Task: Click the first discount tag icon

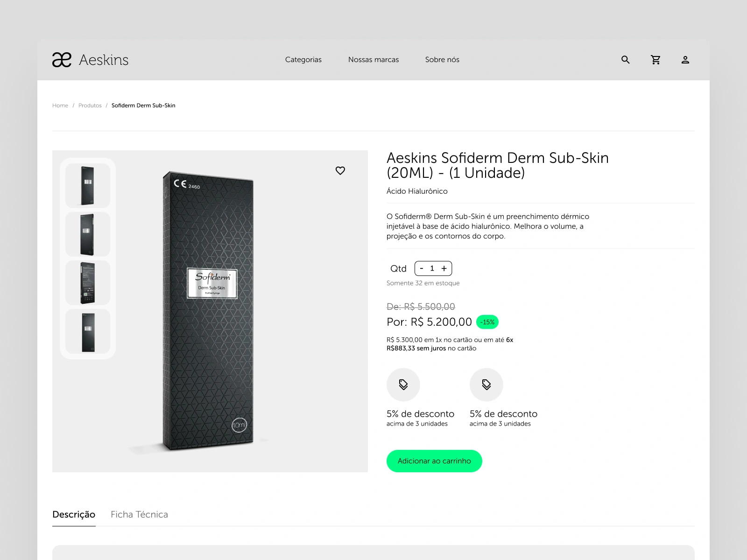Action: coord(403,385)
